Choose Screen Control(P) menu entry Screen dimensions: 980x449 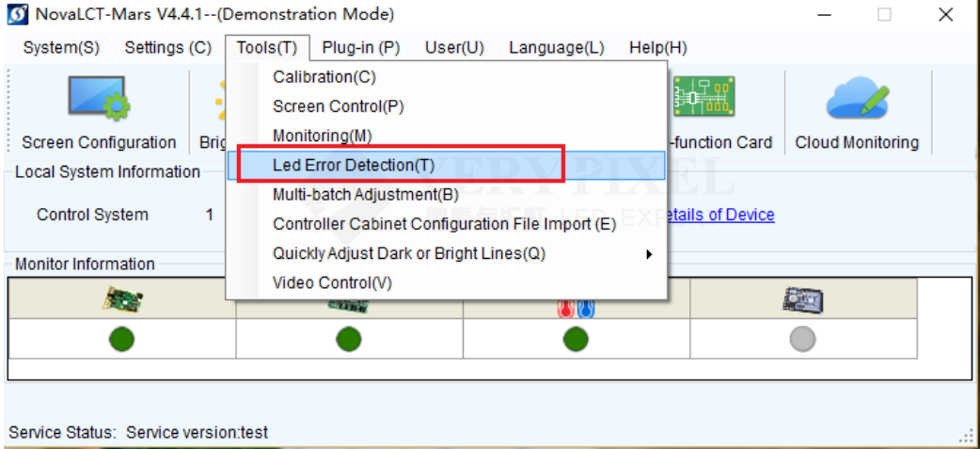(446, 106)
